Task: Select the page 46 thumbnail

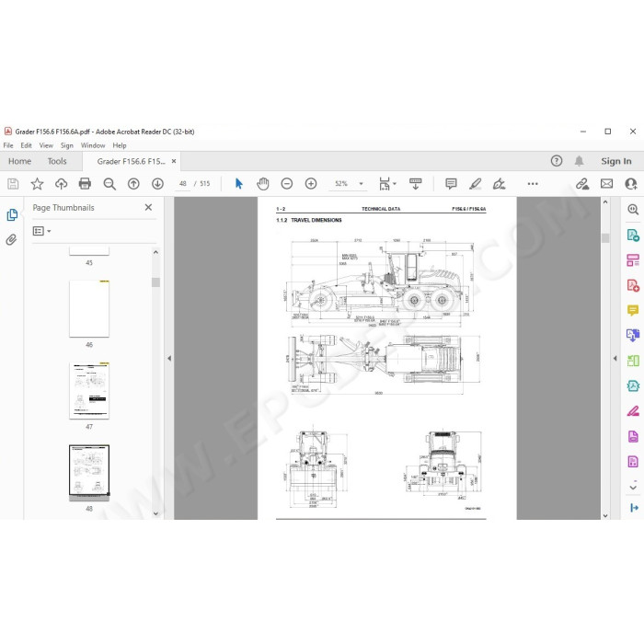Action: click(89, 308)
